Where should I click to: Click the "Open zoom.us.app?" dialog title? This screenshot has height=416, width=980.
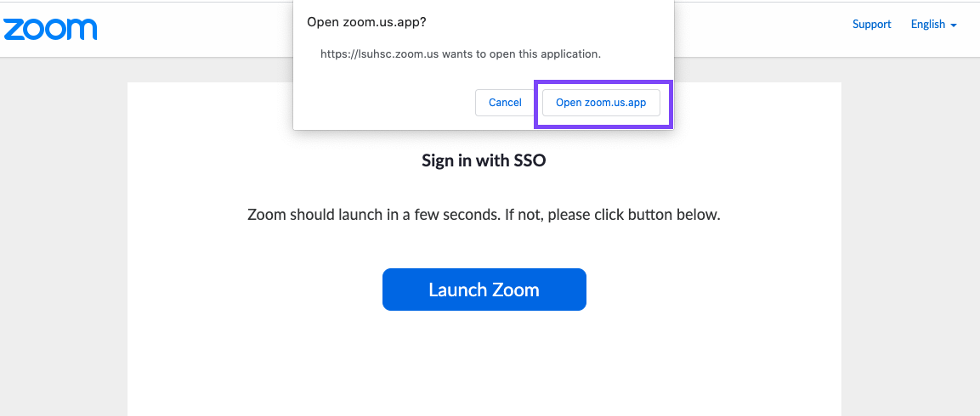coord(366,21)
